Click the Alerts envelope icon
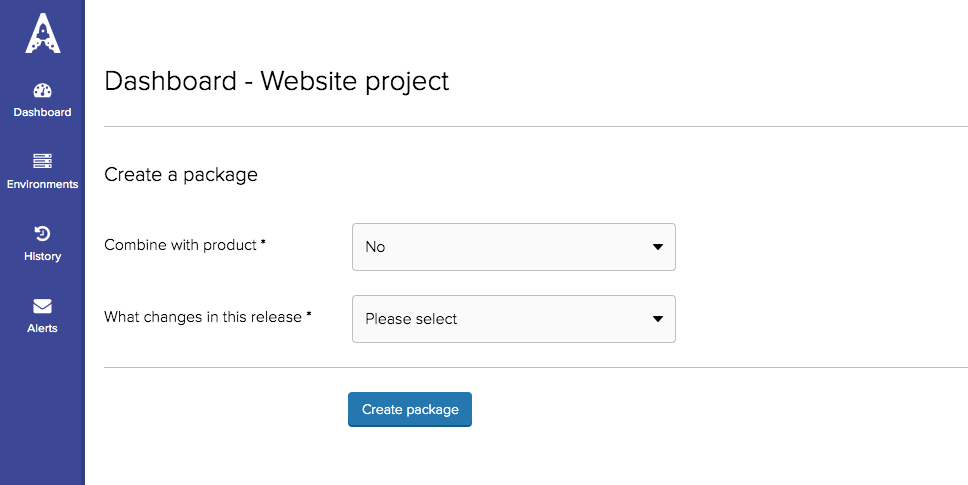The height and width of the screenshot is (485, 968). [42, 306]
